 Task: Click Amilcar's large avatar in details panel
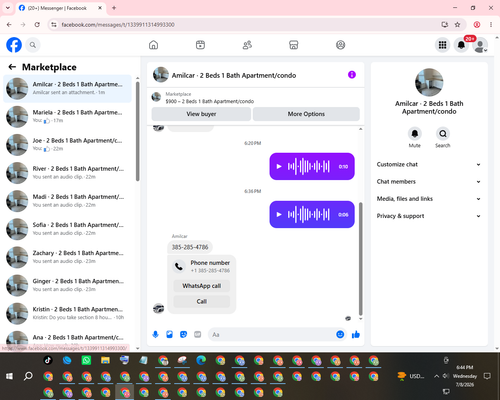pyautogui.click(x=429, y=82)
